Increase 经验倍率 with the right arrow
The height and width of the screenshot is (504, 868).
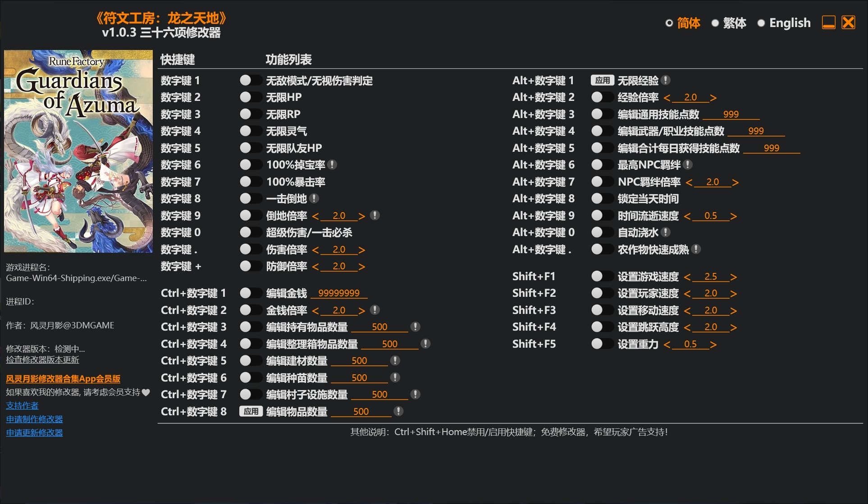pyautogui.click(x=713, y=97)
